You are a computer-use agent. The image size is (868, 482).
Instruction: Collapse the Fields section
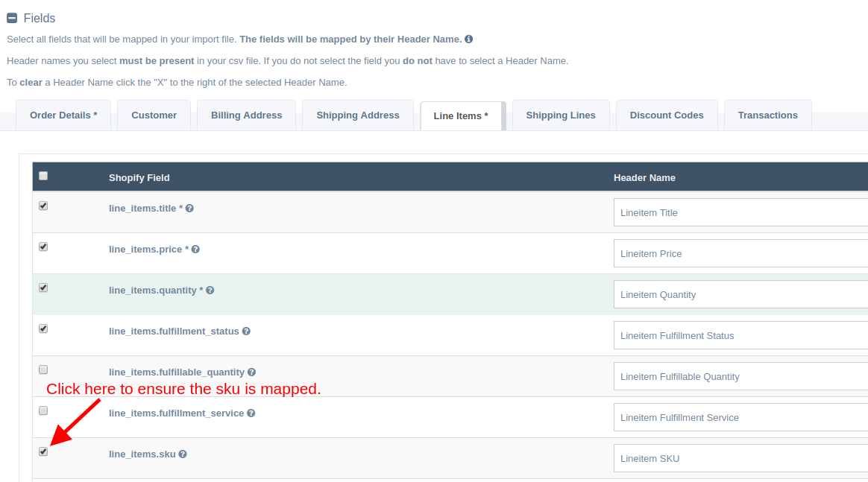click(x=12, y=18)
